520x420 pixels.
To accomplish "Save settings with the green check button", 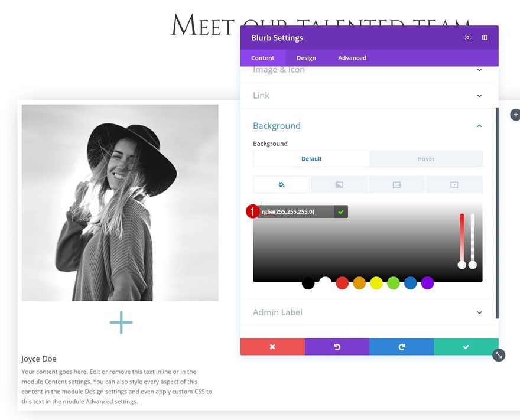I will pyautogui.click(x=466, y=347).
